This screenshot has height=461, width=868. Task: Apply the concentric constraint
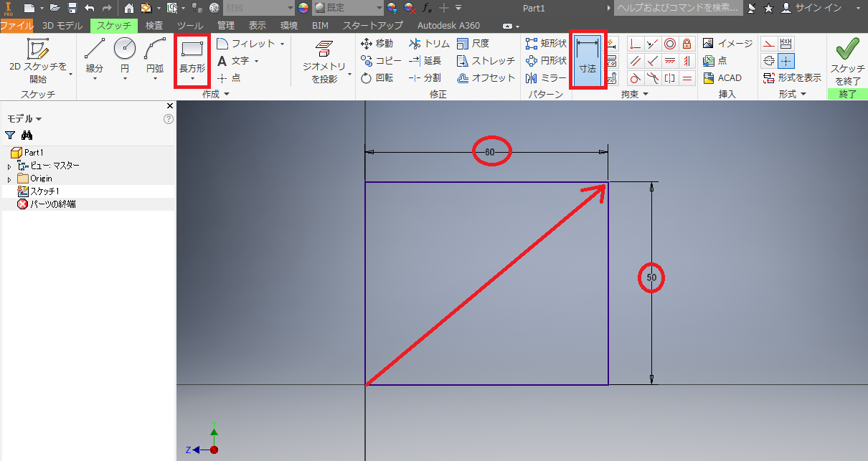(x=670, y=44)
